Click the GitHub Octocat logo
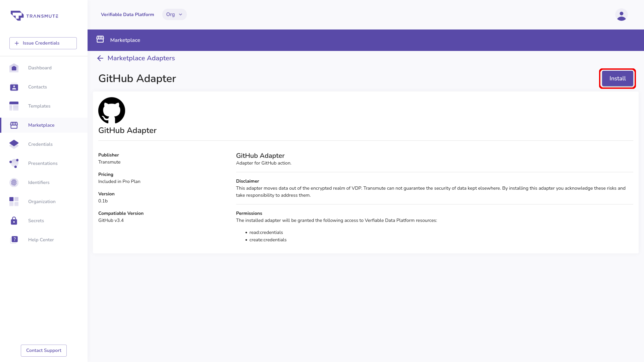Screen dimensions: 644x362 coord(112,111)
